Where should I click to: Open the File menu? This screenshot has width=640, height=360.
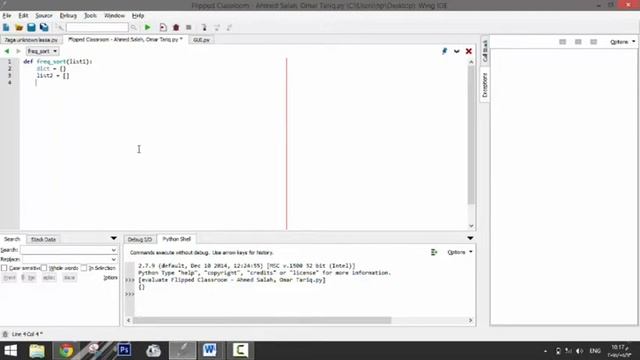[x=7, y=16]
